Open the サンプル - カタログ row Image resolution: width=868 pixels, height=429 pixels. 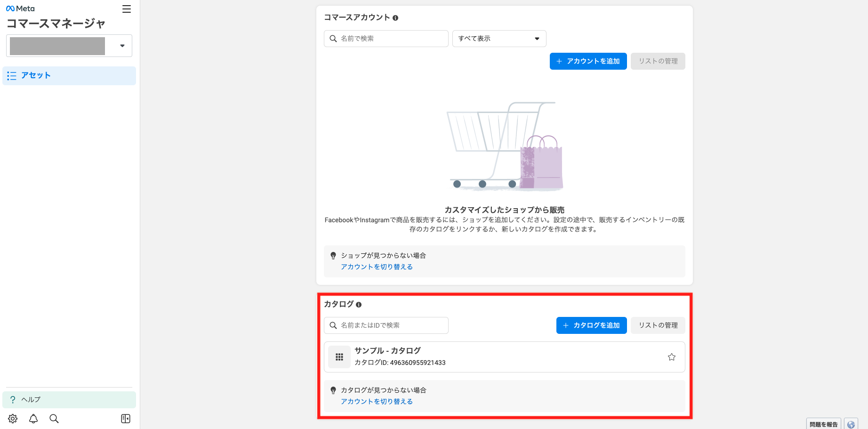[504, 357]
